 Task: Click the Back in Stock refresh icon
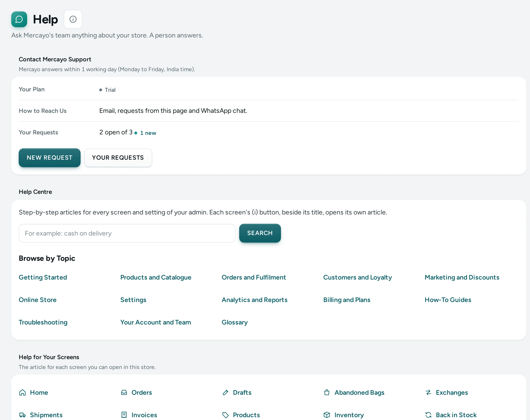click(x=428, y=415)
